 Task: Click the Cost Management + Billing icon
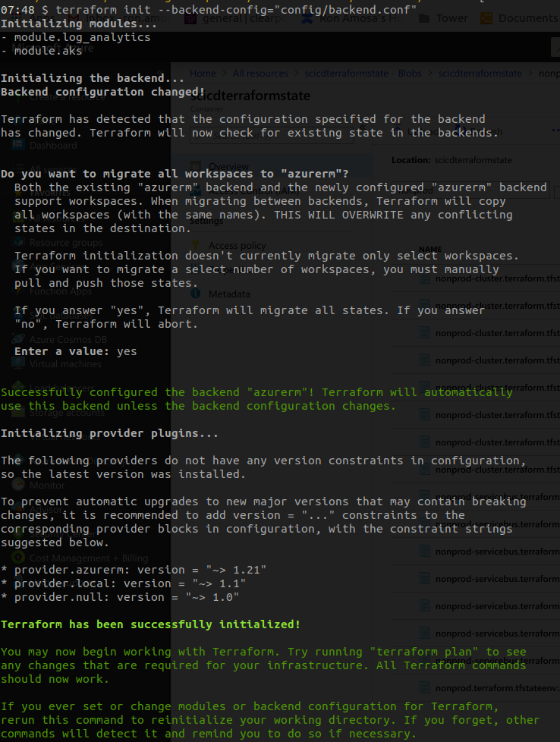click(18, 558)
